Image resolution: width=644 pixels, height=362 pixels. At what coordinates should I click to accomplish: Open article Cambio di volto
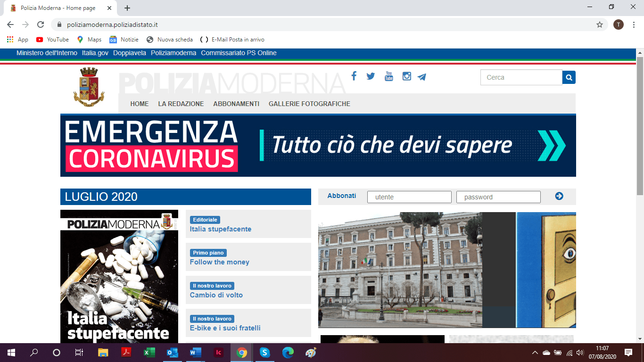[x=216, y=295]
